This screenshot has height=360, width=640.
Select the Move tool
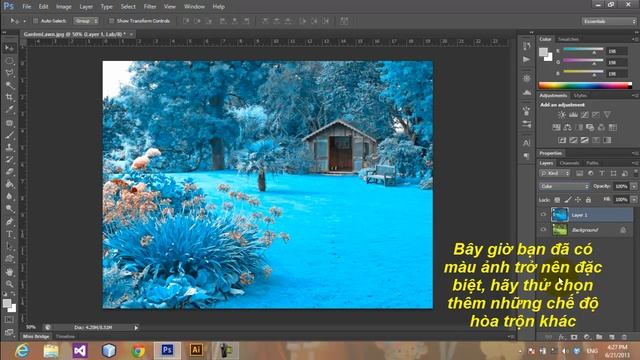(x=9, y=48)
